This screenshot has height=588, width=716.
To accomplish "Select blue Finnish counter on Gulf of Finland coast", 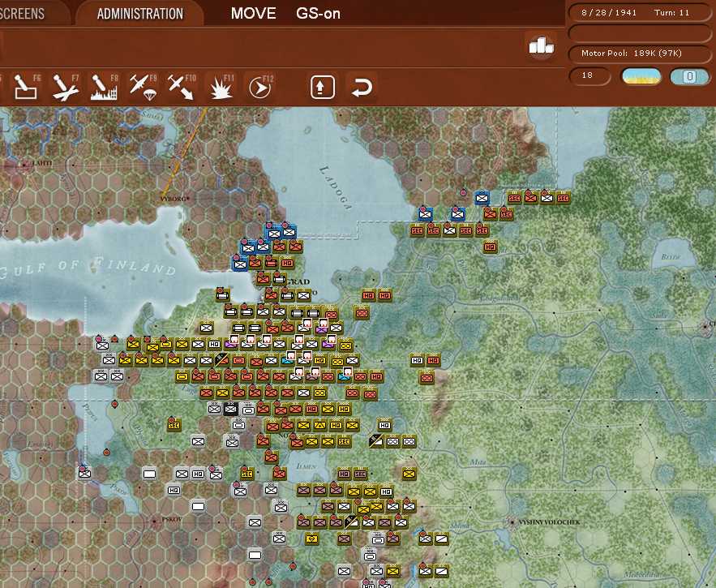I will (240, 264).
